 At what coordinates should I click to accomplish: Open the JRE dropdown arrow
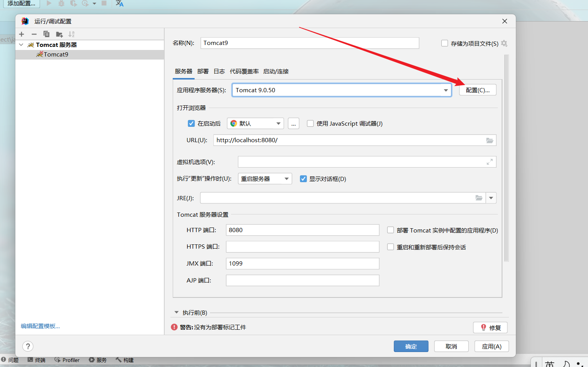click(x=491, y=198)
